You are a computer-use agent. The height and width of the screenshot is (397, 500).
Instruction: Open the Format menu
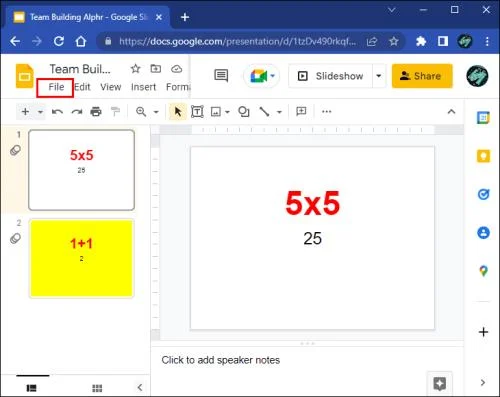click(x=178, y=87)
